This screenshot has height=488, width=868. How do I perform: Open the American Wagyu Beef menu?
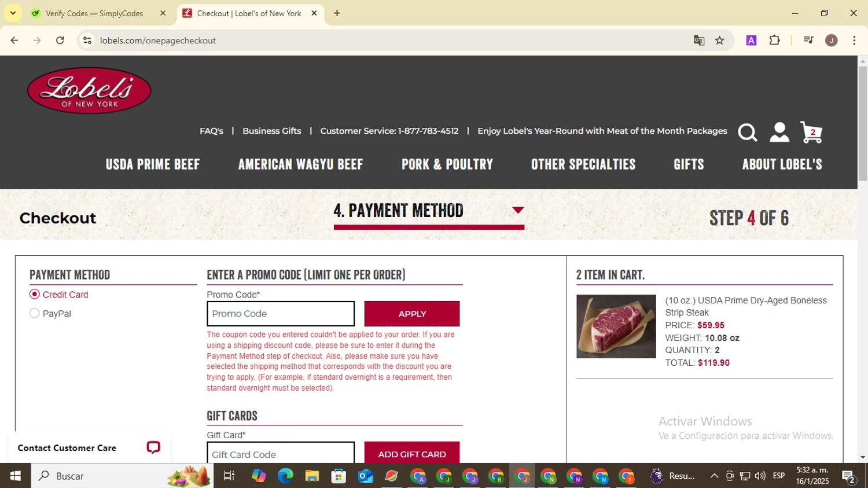pyautogui.click(x=301, y=164)
